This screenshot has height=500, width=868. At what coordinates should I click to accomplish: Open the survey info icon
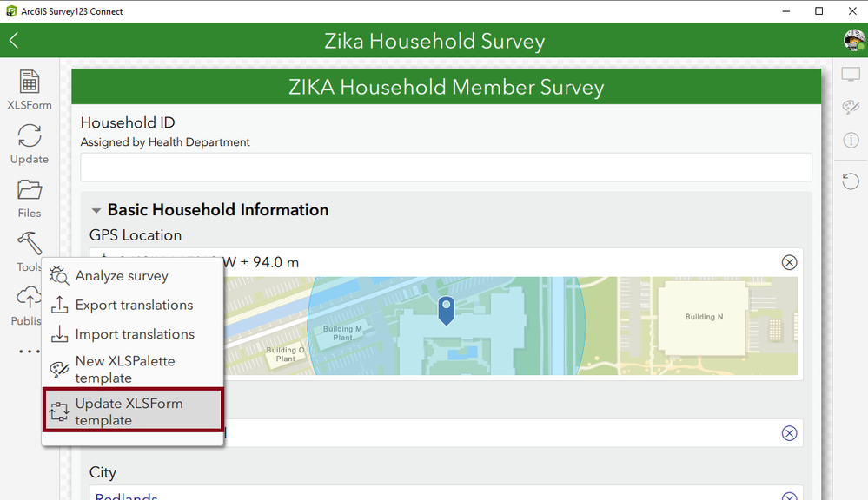[851, 140]
